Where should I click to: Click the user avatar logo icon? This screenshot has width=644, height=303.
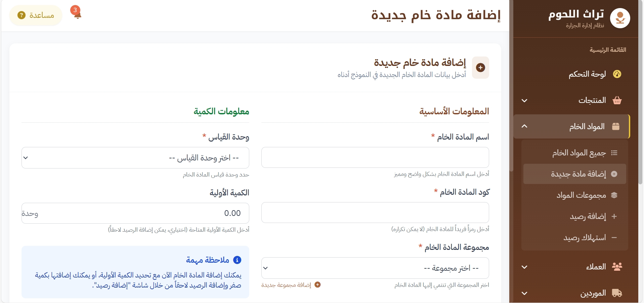coord(620,18)
